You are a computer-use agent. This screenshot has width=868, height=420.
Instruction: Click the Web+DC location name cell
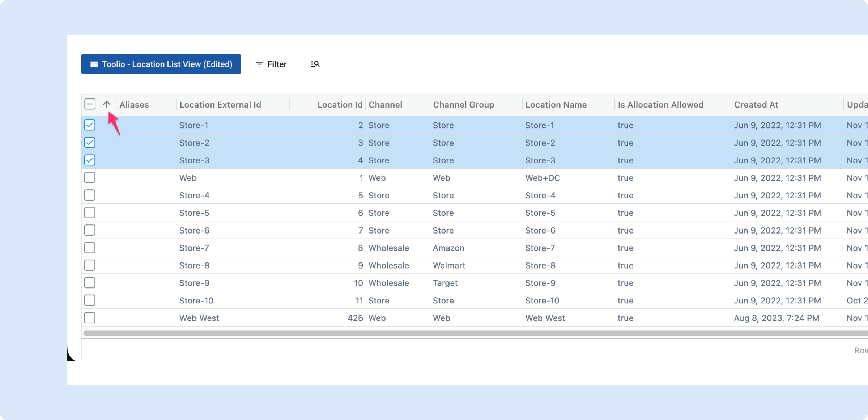pyautogui.click(x=542, y=178)
